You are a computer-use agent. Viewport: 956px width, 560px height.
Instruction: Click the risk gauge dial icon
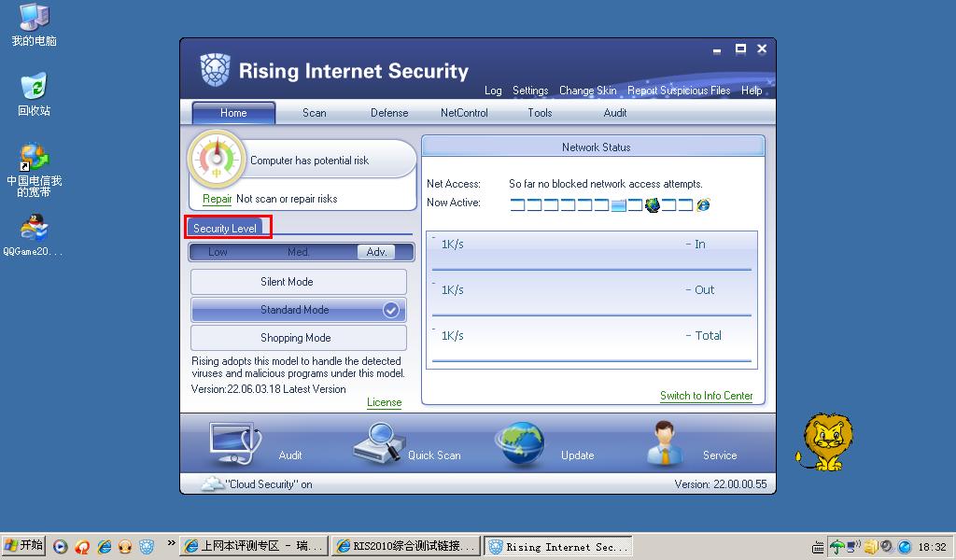coord(217,159)
